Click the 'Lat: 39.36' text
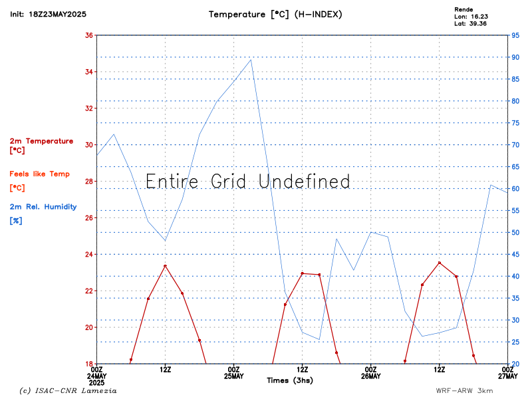The width and height of the screenshot is (532, 399). coord(471,24)
